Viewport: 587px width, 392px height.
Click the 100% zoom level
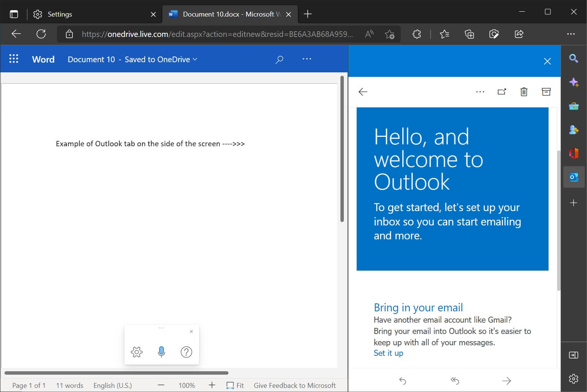187,385
